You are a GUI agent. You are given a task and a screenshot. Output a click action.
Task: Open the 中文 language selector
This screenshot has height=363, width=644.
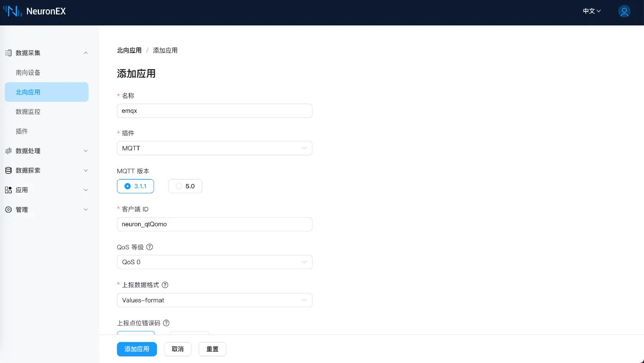591,11
